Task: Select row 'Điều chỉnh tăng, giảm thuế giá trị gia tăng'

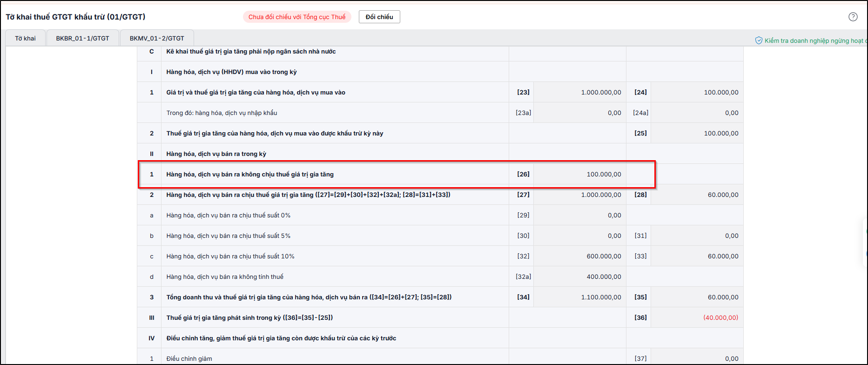Action: pyautogui.click(x=440, y=338)
